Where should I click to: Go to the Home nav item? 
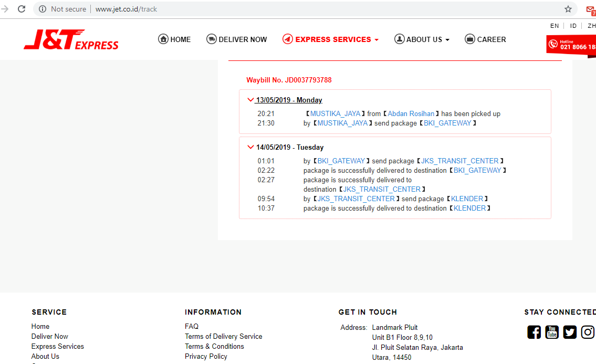click(x=174, y=39)
